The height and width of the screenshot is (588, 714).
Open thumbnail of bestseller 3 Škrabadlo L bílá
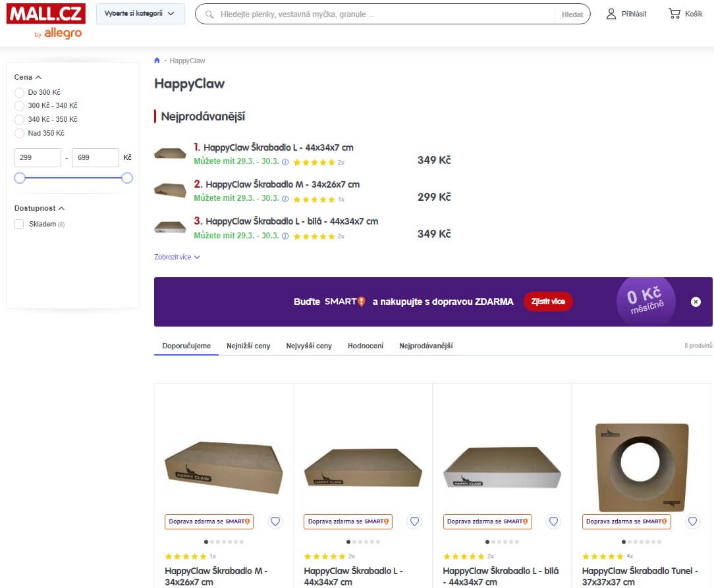pos(170,227)
